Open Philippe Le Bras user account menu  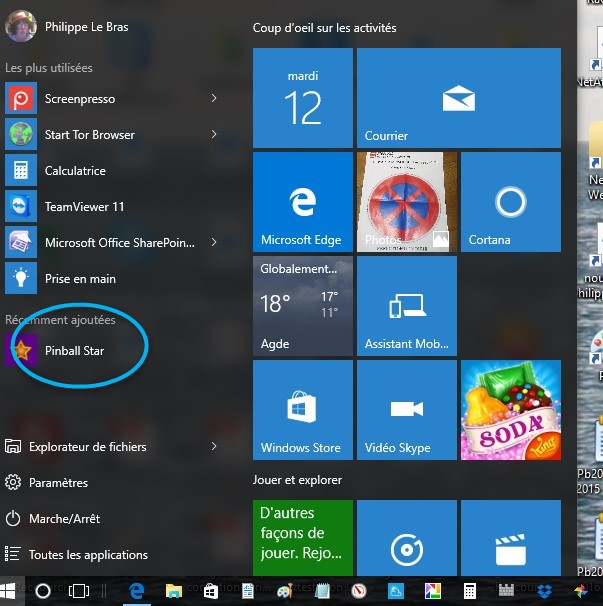pos(66,26)
